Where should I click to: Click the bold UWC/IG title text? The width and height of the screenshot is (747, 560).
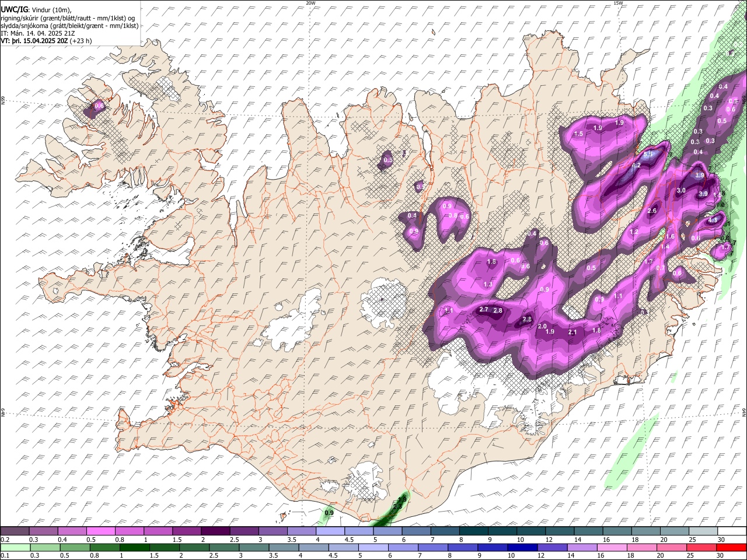coord(14,9)
